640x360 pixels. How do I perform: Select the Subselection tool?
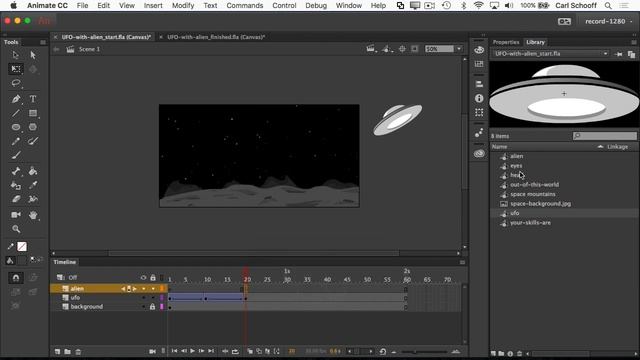click(33, 55)
